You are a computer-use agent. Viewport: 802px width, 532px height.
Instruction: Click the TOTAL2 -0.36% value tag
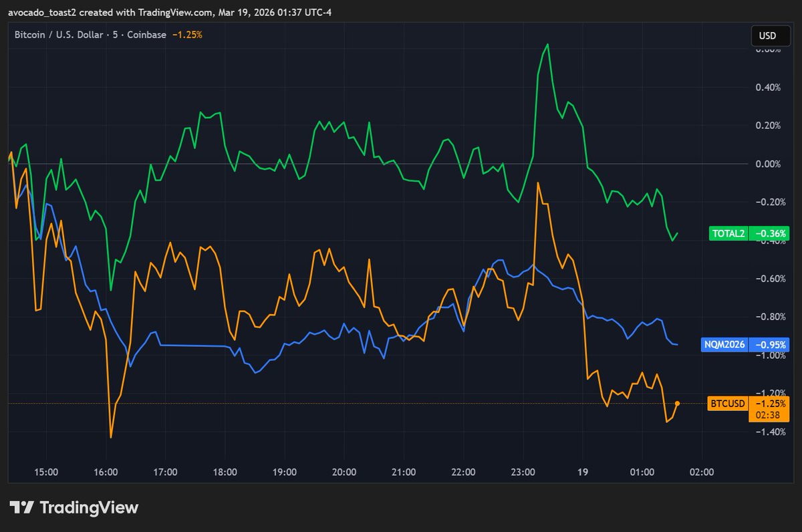(x=769, y=233)
